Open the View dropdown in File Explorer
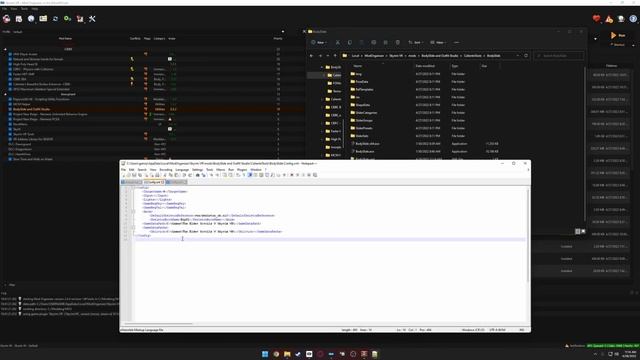 coord(438,42)
